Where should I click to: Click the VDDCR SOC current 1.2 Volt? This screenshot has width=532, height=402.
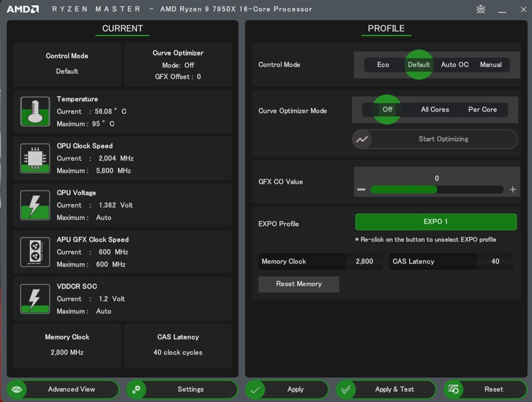112,299
